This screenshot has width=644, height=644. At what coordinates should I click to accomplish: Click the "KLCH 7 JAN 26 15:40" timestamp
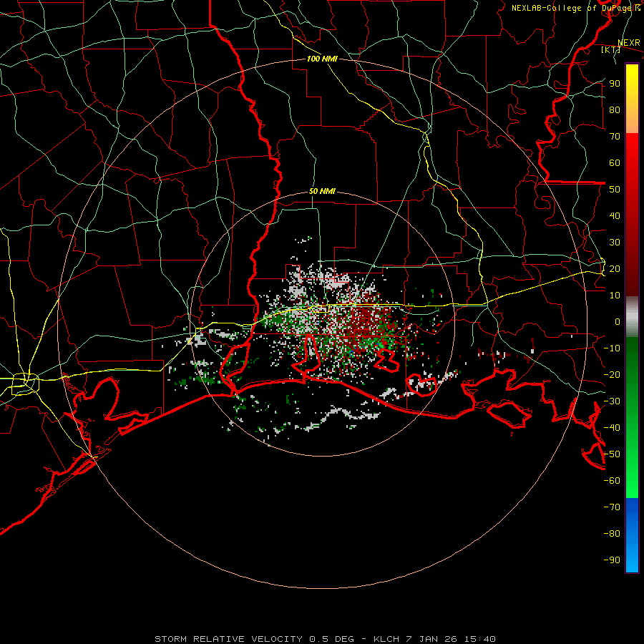434,639
